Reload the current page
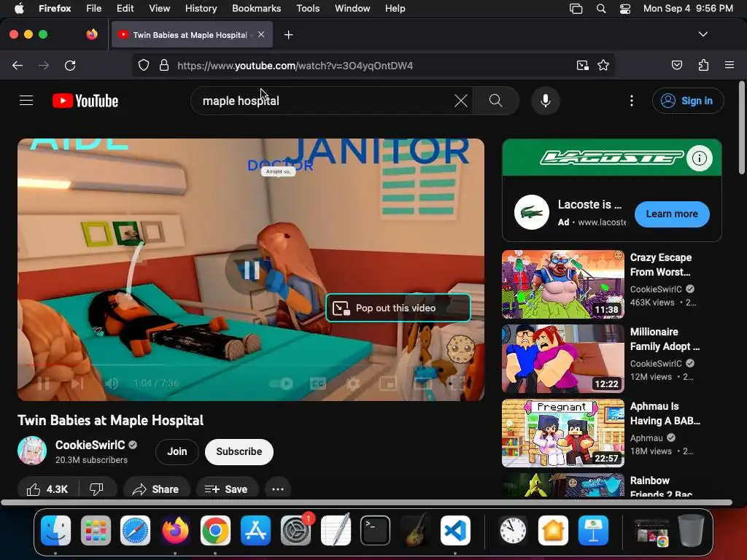Screen dimensions: 747x560 [x=70, y=66]
